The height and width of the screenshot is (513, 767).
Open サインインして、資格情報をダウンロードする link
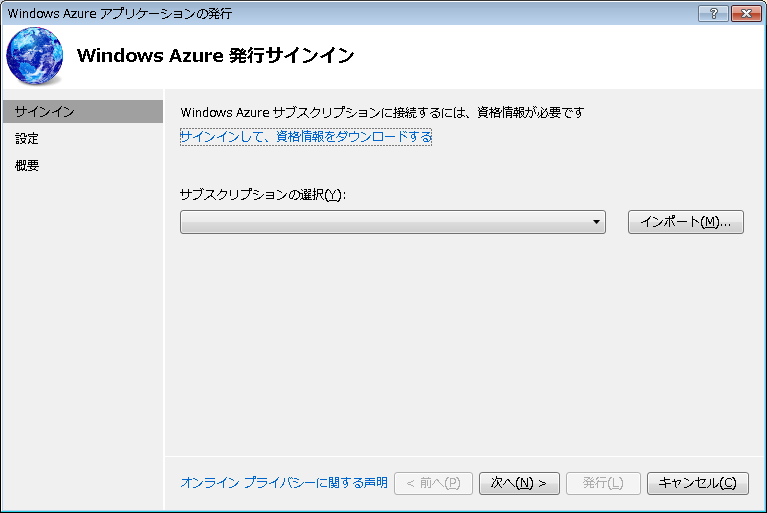click(x=306, y=136)
